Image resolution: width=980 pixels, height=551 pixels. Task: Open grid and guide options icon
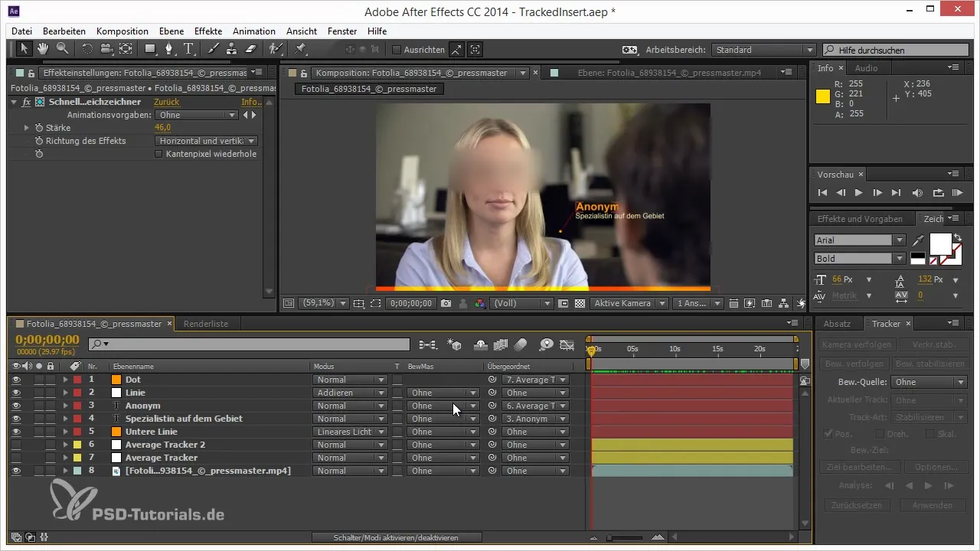359,303
